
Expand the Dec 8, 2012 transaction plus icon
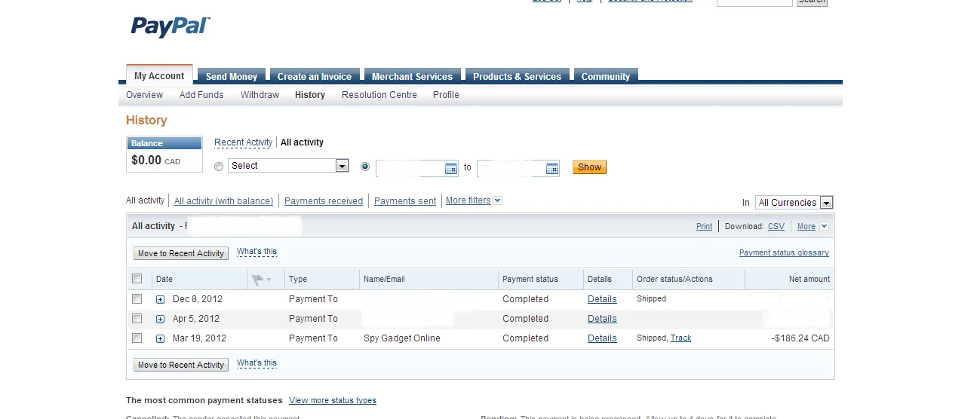[160, 299]
